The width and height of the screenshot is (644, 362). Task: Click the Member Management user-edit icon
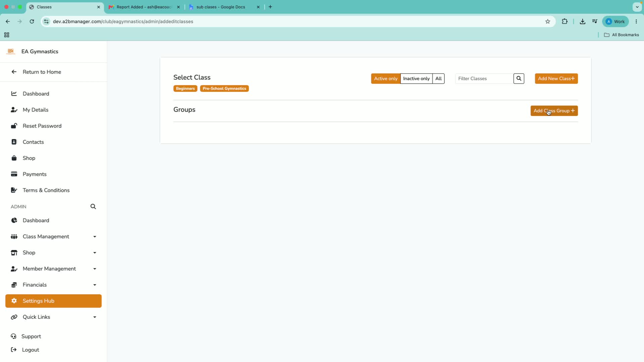(x=14, y=268)
